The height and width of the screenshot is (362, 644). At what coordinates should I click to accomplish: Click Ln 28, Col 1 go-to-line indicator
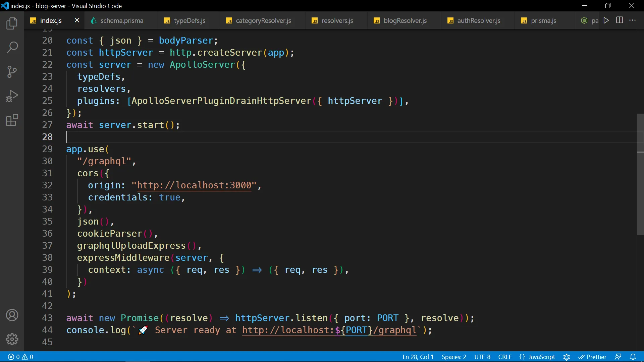(x=418, y=357)
